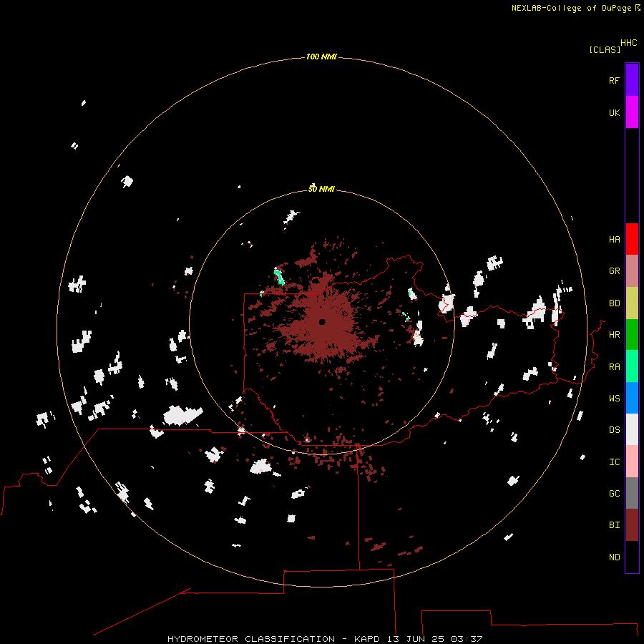The width and height of the screenshot is (644, 644).
Task: Click the 13 JUN 25 date
Action: pos(416,639)
